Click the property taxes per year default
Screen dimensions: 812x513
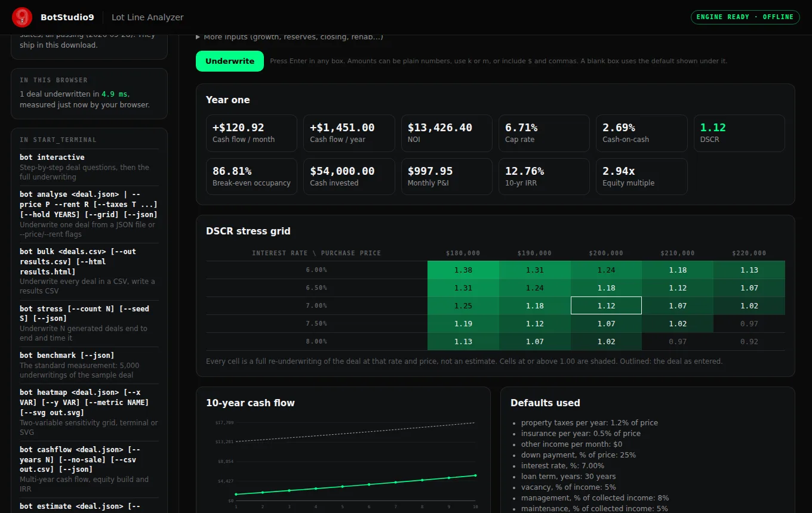coord(589,423)
